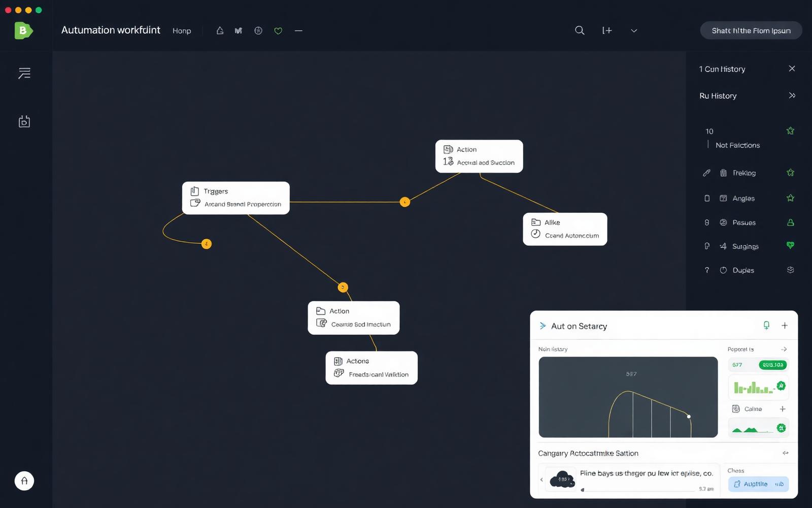
Task: Select the Accrral aod Sluccion Action node
Action: pyautogui.click(x=479, y=156)
